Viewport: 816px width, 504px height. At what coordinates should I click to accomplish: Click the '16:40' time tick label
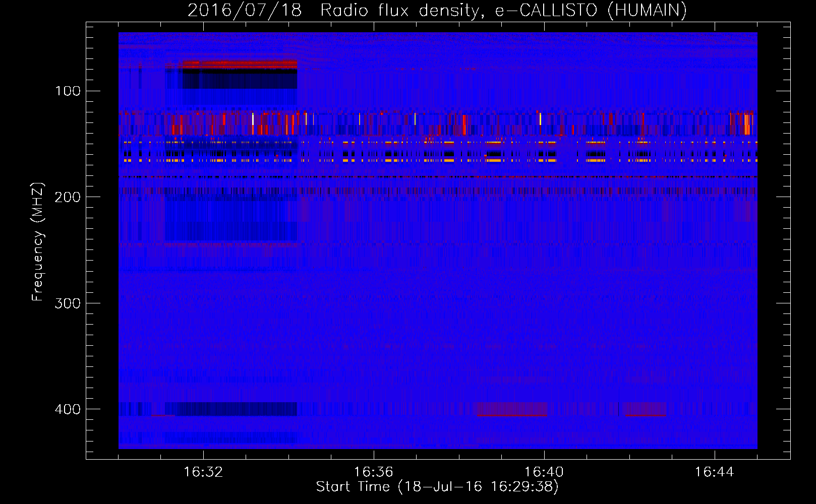pos(544,472)
